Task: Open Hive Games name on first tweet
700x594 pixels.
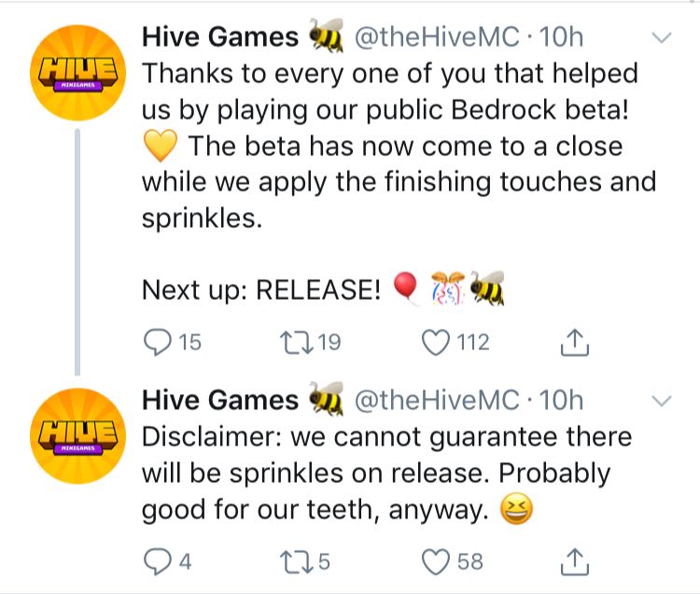Action: (219, 37)
